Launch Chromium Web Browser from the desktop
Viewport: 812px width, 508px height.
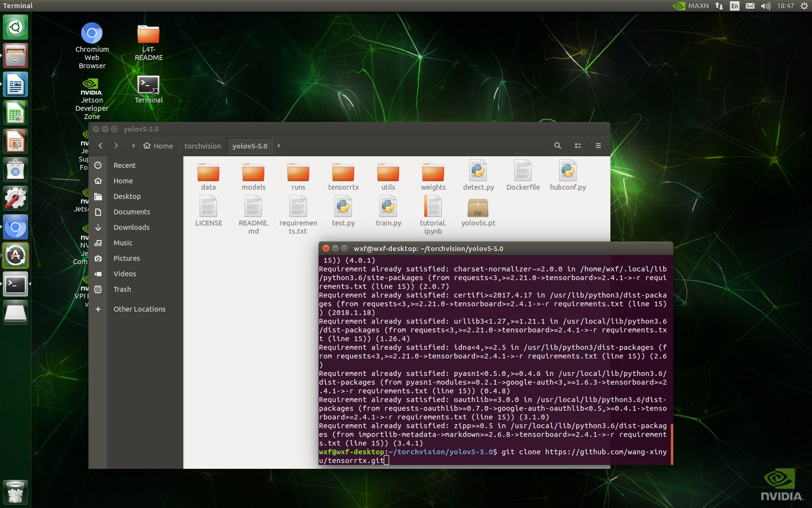point(92,32)
